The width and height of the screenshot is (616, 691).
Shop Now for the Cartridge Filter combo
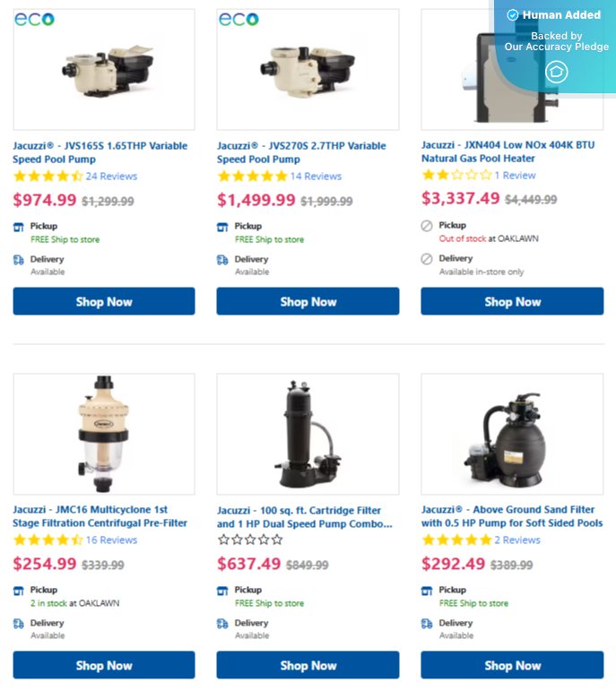pyautogui.click(x=308, y=665)
